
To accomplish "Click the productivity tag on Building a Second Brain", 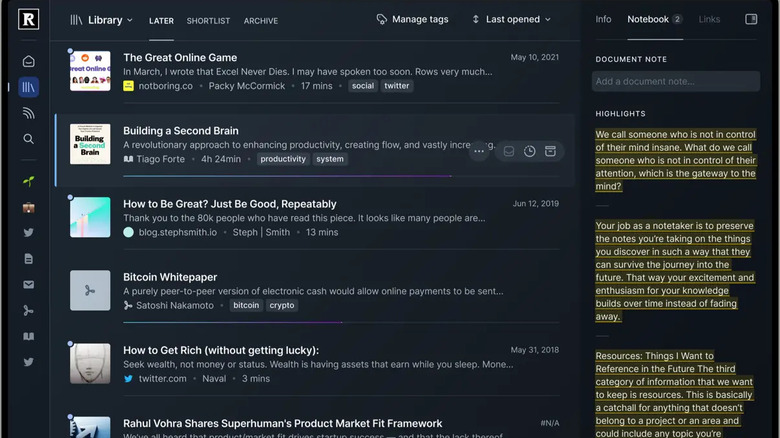I will (283, 159).
